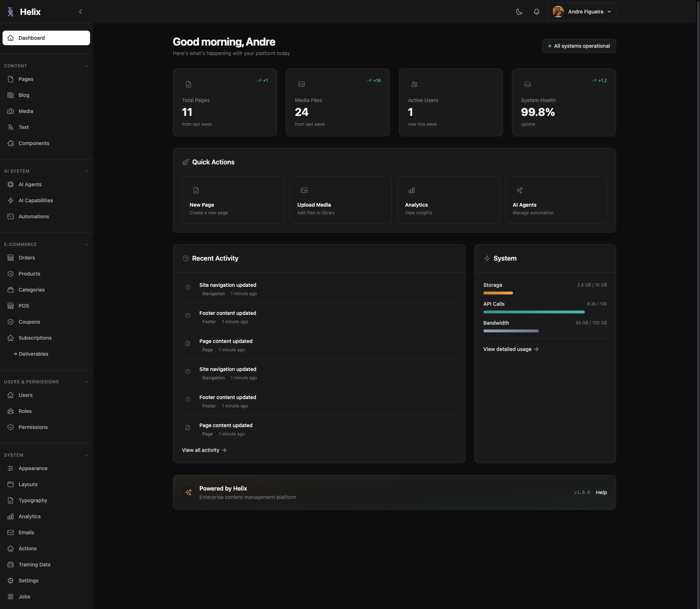The height and width of the screenshot is (609, 700).
Task: Click the POS register icon
Action: pyautogui.click(x=11, y=306)
